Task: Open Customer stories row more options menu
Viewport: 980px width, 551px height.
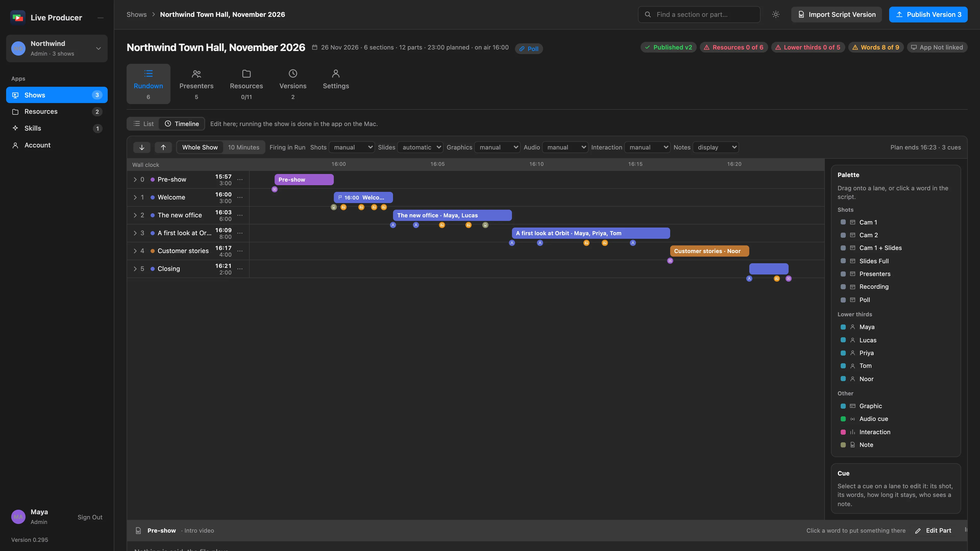Action: (x=240, y=251)
